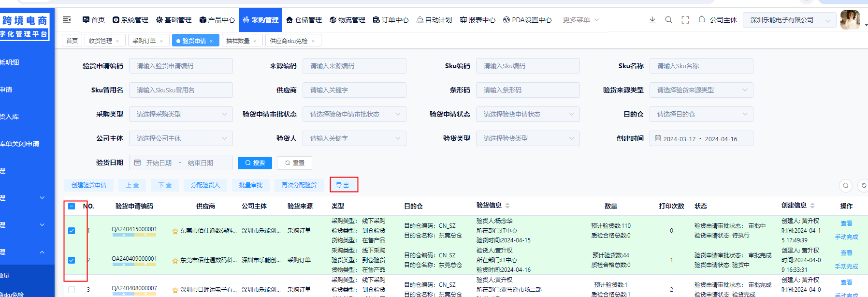Click the blue 搜索 button

click(255, 163)
